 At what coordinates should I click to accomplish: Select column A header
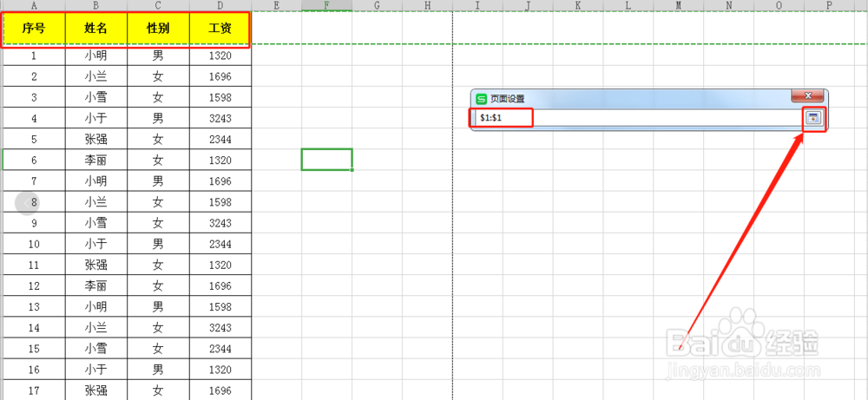pos(35,5)
